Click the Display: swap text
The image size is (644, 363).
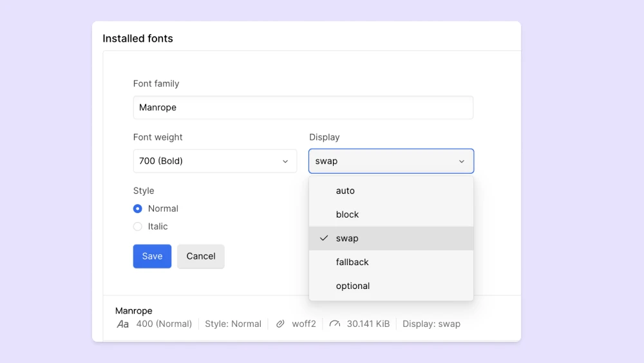(431, 324)
